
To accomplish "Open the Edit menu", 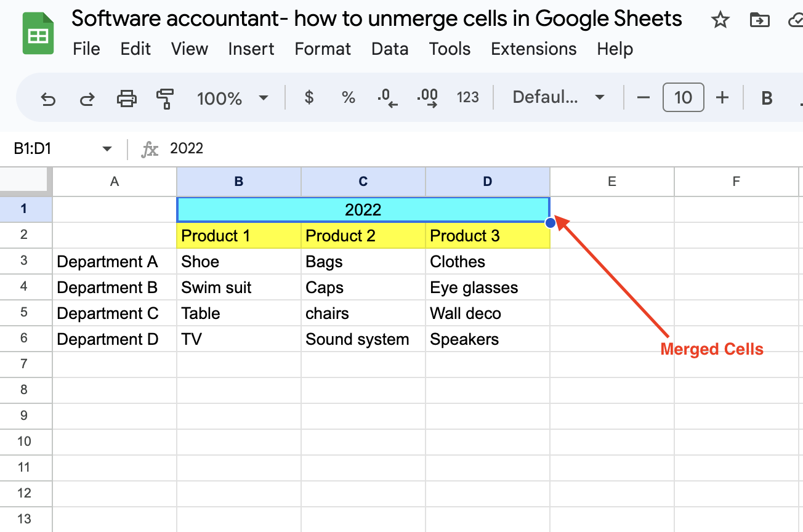I will 135,49.
